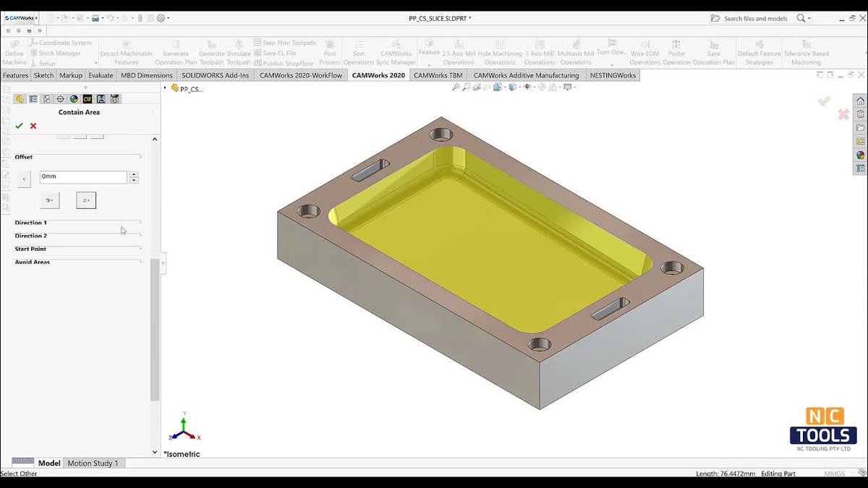
Task: Open the Markup tab
Action: point(71,75)
